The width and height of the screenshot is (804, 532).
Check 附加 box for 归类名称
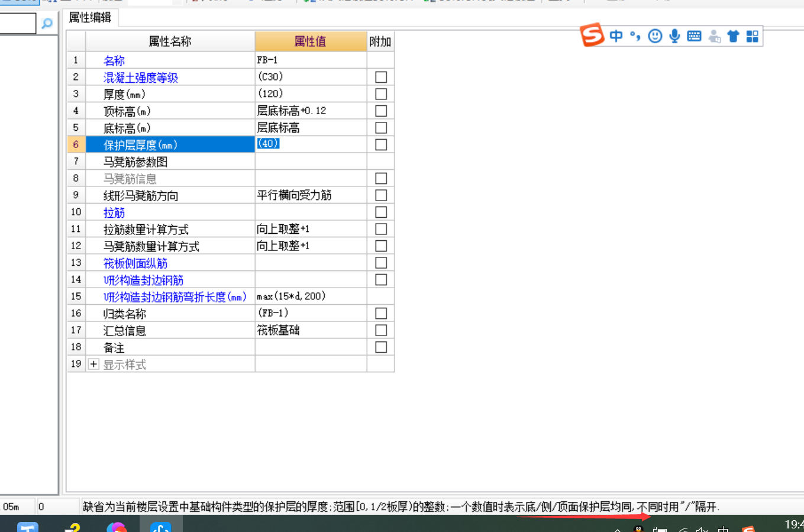(x=381, y=313)
